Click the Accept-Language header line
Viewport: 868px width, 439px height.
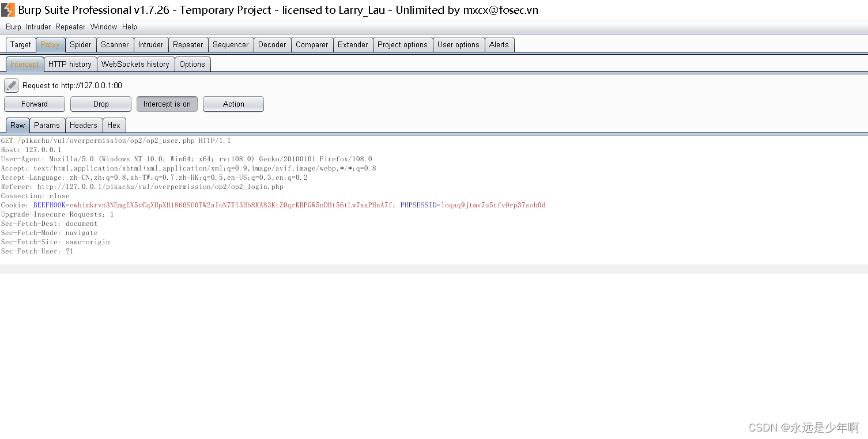point(154,177)
